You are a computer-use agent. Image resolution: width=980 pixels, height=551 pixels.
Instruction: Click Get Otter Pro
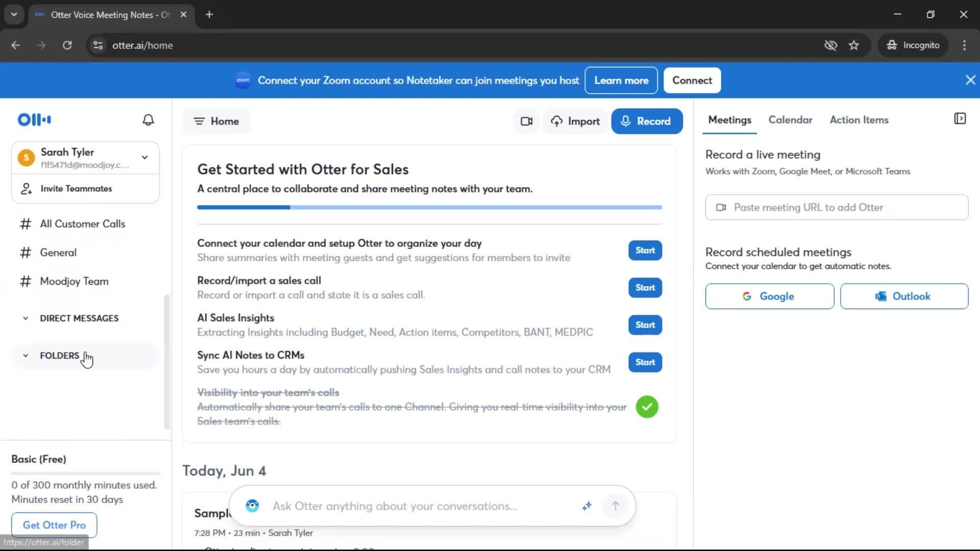point(54,525)
